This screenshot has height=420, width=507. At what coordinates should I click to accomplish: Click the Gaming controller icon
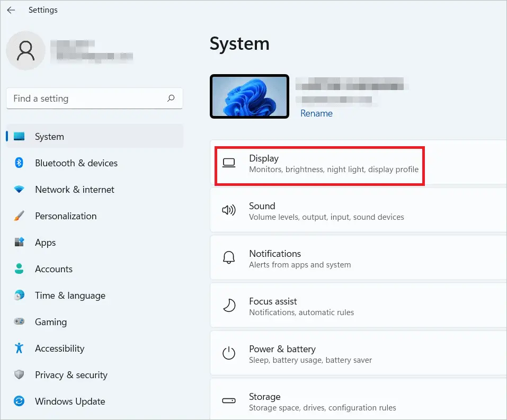[x=20, y=322]
